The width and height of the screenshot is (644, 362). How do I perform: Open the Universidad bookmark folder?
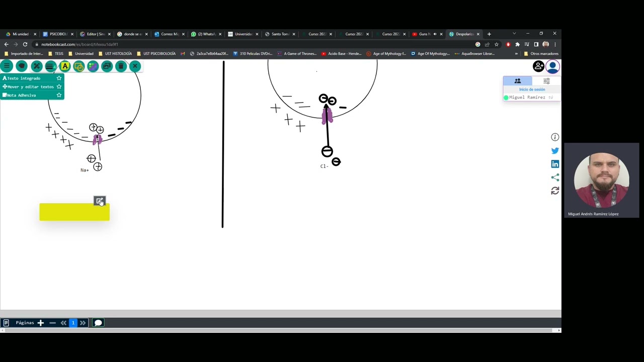click(81, 54)
